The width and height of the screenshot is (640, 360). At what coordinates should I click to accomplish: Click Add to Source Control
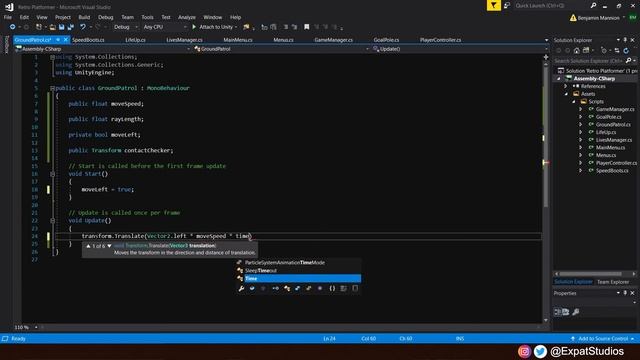click(603, 339)
